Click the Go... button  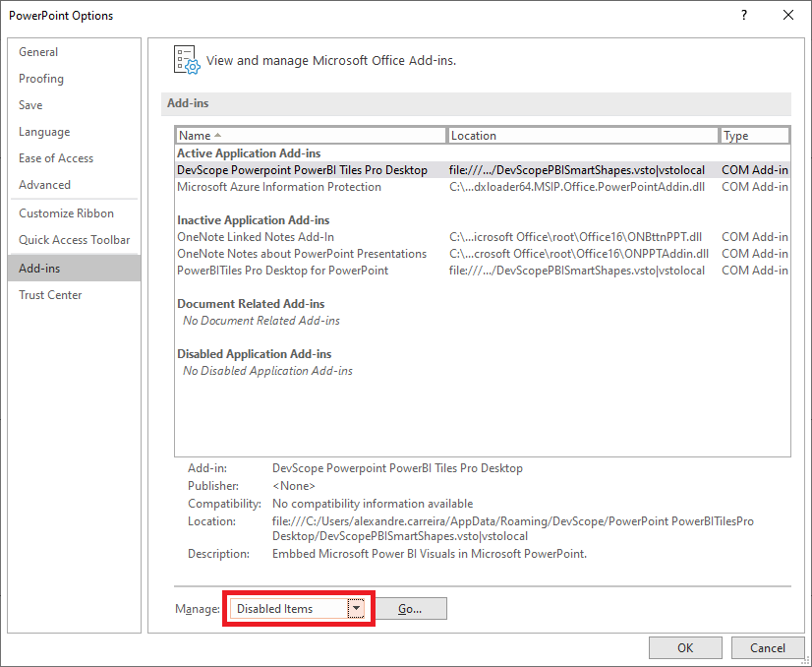[x=410, y=609]
